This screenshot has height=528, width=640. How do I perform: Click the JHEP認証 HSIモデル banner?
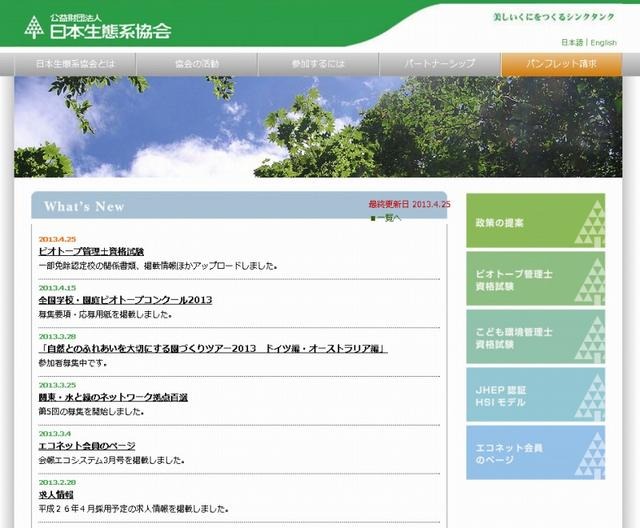pos(536,395)
